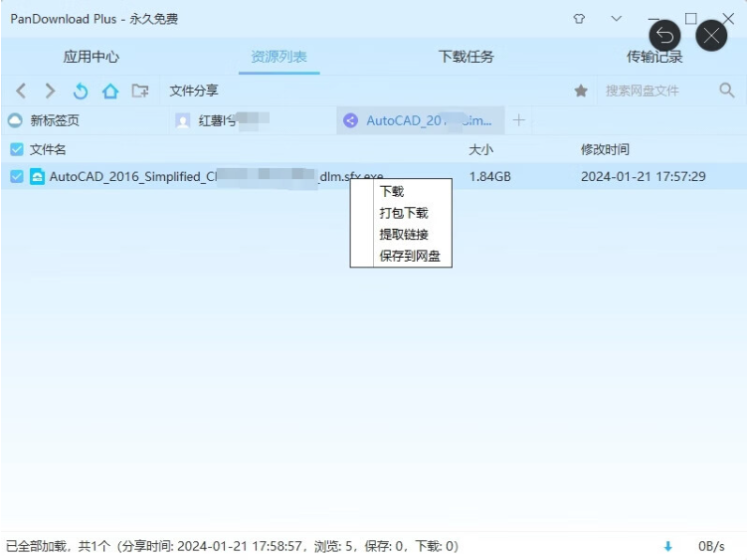
Task: Sort by 大小 column header
Action: click(480, 149)
